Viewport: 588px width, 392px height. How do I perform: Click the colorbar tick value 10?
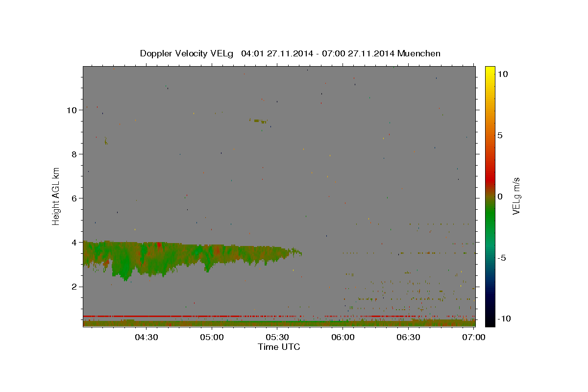[502, 73]
